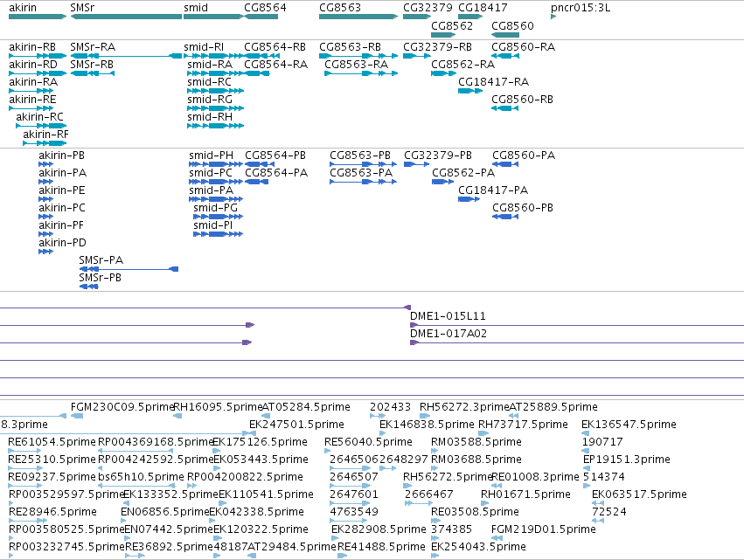This screenshot has width=744, height=560.
Task: Open transcript CG32379-RB
Action: [417, 56]
